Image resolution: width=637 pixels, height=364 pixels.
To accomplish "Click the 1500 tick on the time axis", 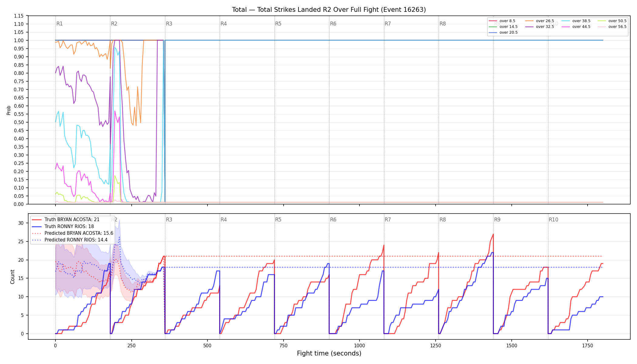I will coord(512,345).
